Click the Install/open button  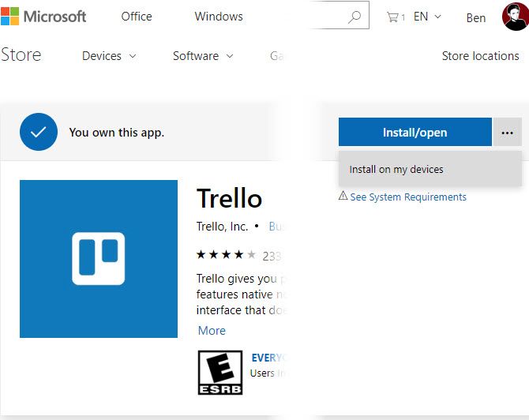(415, 132)
